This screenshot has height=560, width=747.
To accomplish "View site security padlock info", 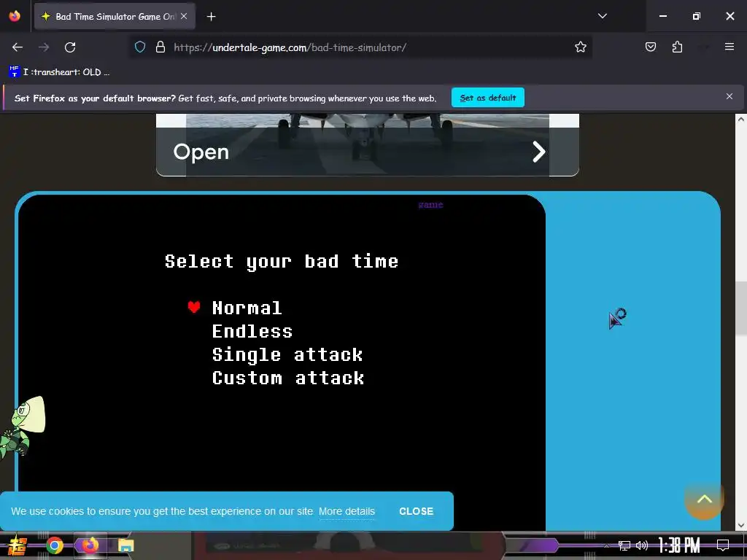I will point(160,47).
